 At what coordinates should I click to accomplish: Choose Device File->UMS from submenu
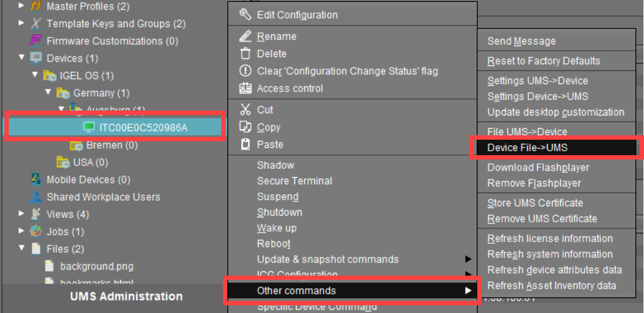click(x=527, y=147)
